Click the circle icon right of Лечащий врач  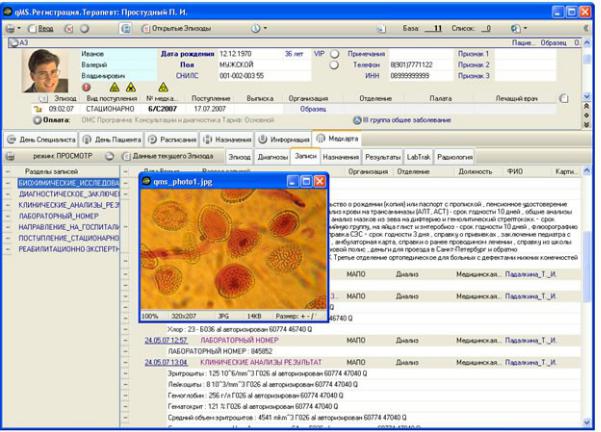coord(563,99)
